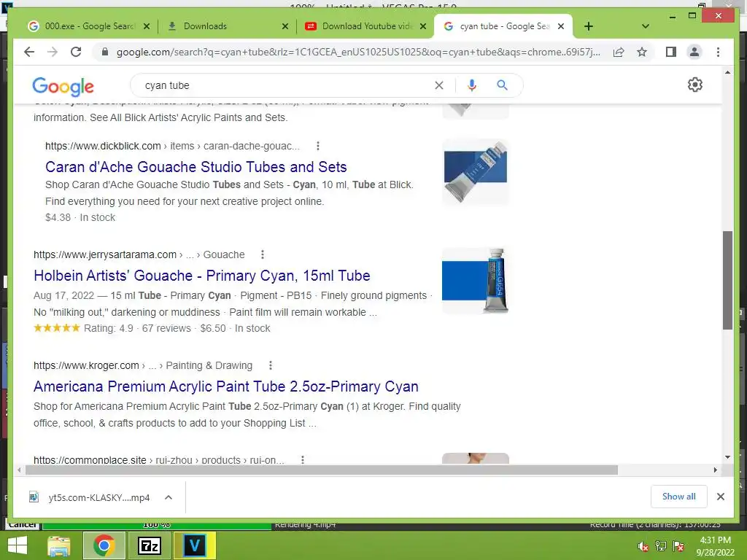Click the scroll-right arrow at the bottom
Viewport: 747px width, 560px height.
715,470
